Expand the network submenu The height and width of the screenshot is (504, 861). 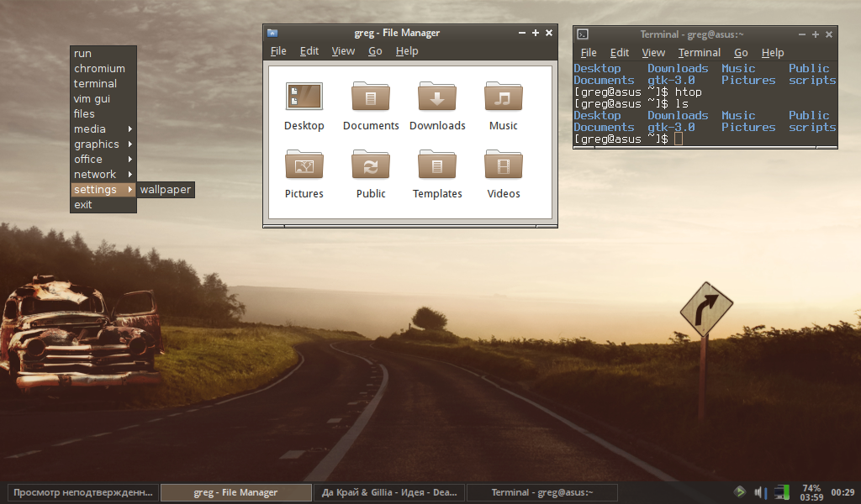pyautogui.click(x=103, y=175)
